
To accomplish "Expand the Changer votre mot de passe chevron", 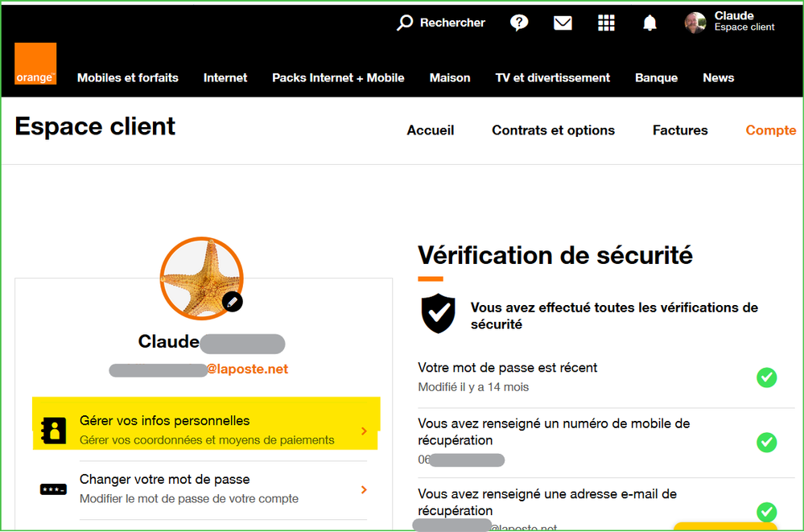I will (x=364, y=490).
